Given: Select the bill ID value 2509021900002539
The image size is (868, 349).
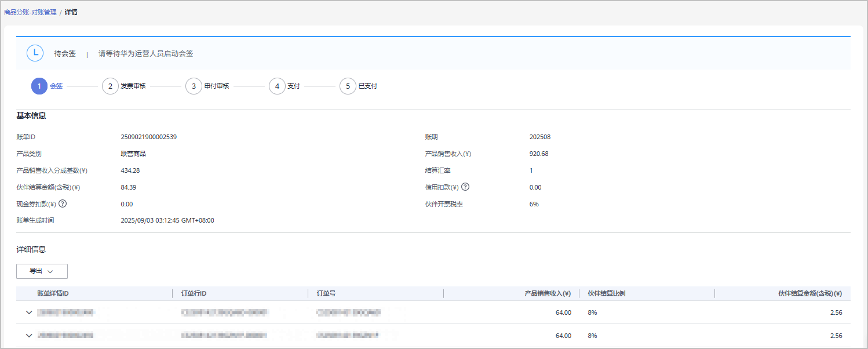Looking at the screenshot, I should pos(148,137).
